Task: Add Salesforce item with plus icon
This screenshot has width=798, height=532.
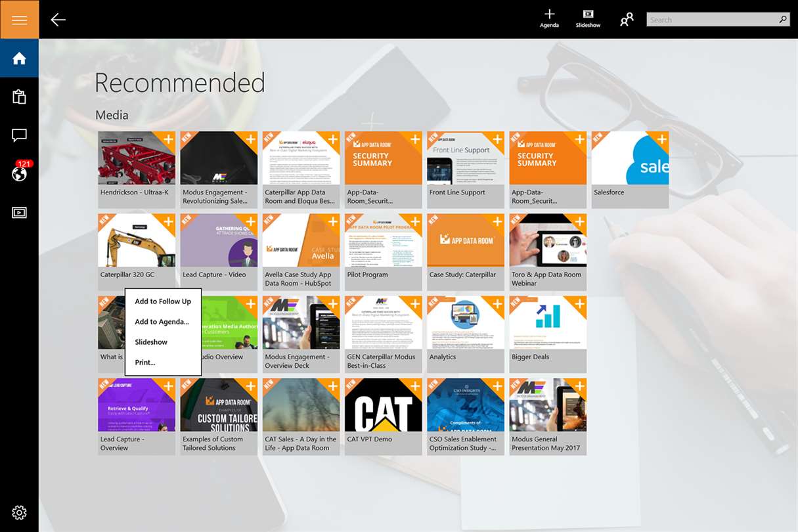Action: [661, 139]
